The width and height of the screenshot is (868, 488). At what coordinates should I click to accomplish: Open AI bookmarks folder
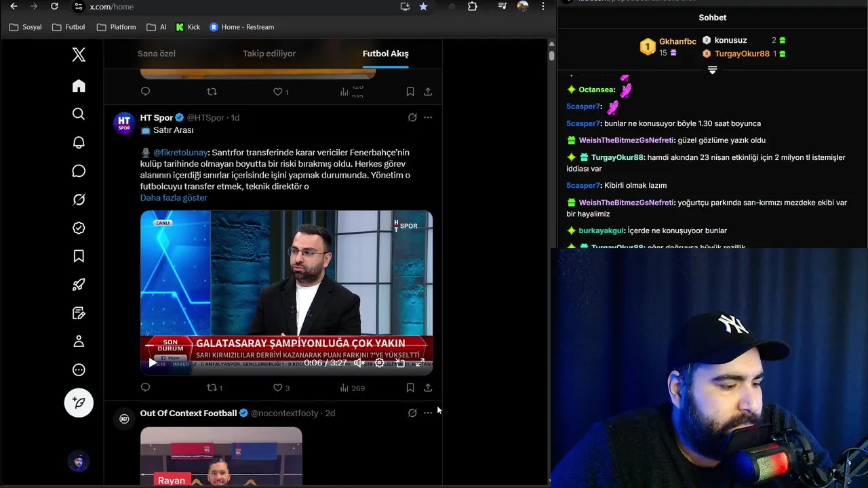[x=157, y=27]
